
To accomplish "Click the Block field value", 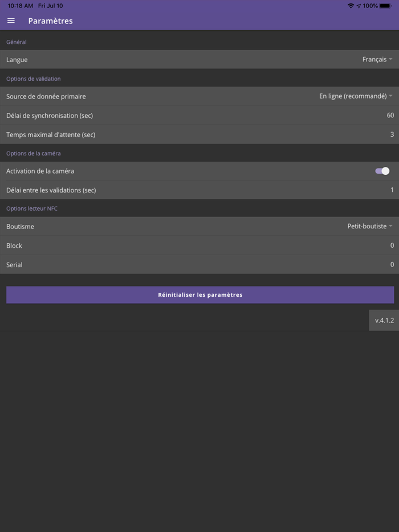I will coord(392,245).
